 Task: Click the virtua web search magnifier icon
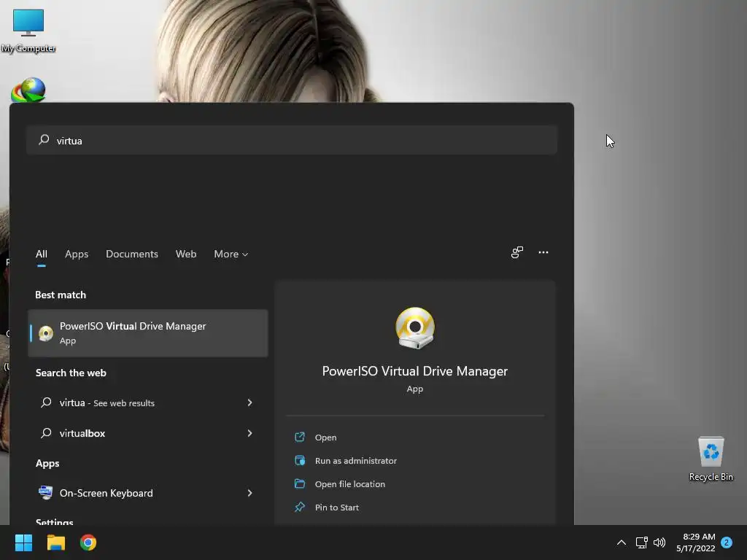(x=46, y=402)
